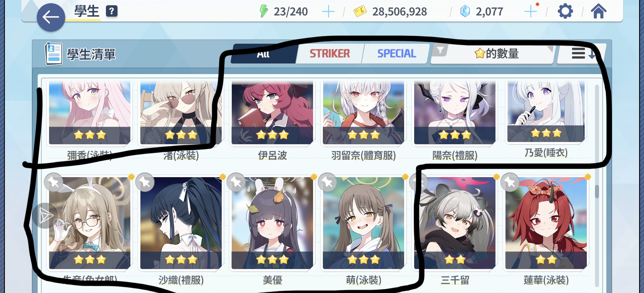Open student 伊呂波 portrait

click(272, 112)
